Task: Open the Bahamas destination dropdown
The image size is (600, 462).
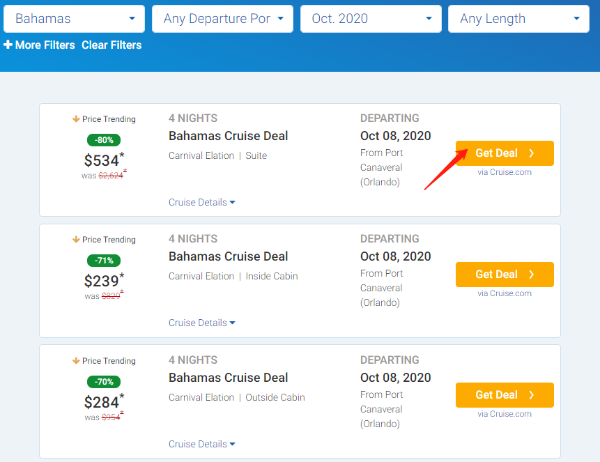Action: pos(75,18)
